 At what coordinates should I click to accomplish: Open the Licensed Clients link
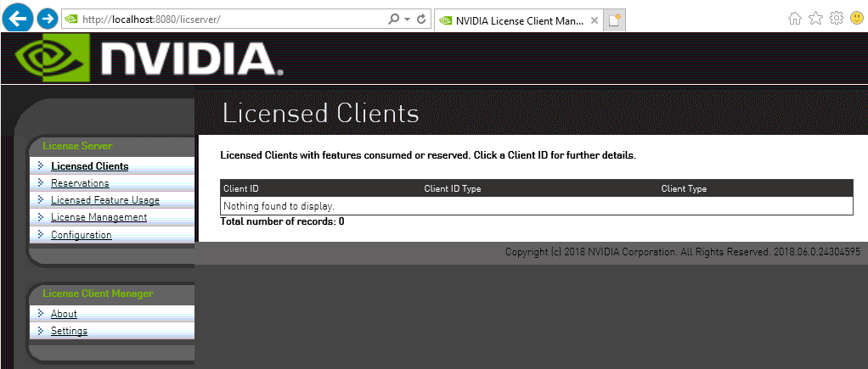(89, 166)
